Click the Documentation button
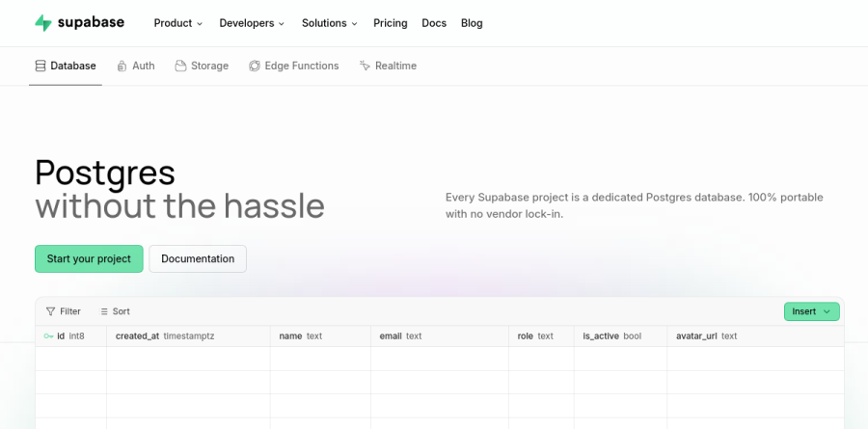 click(198, 259)
